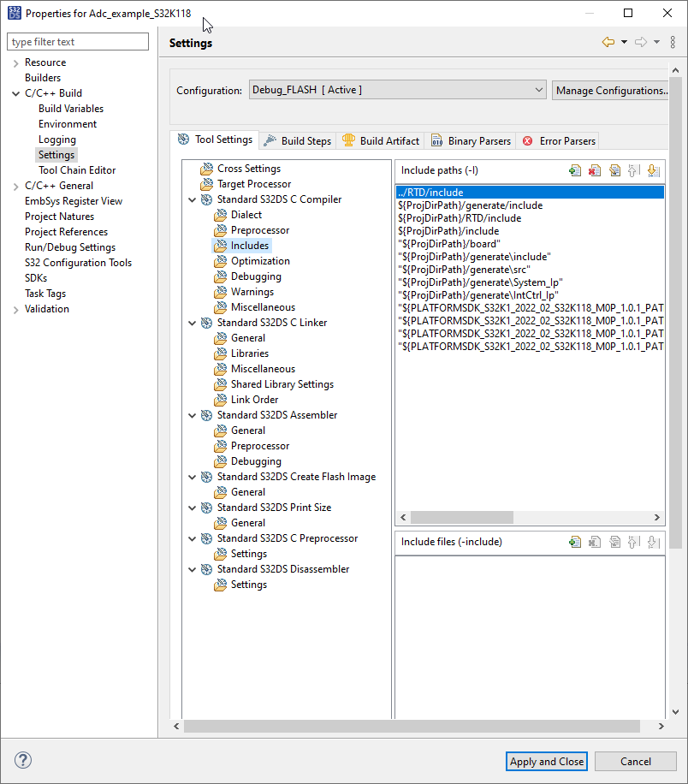Click the forward navigation arrow icon
The width and height of the screenshot is (688, 784).
point(641,42)
